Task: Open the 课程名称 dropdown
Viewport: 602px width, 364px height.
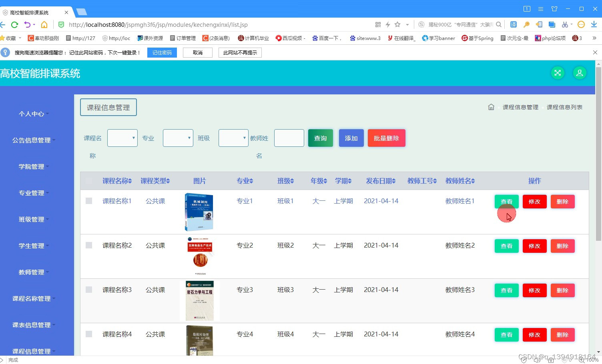Action: [122, 138]
